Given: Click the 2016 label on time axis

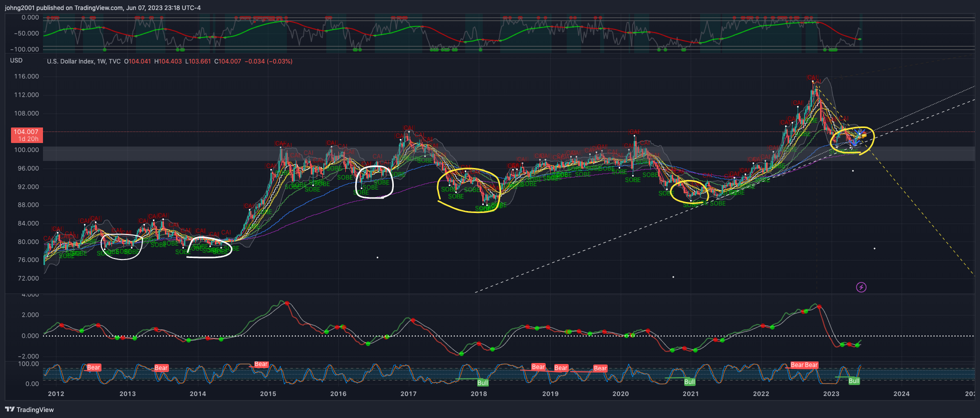Looking at the screenshot, I should (338, 394).
